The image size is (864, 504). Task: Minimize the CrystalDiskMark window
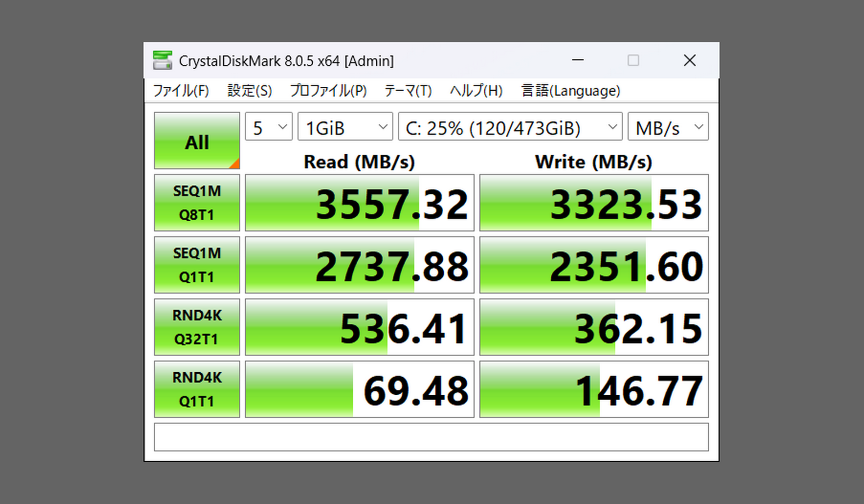pyautogui.click(x=578, y=60)
